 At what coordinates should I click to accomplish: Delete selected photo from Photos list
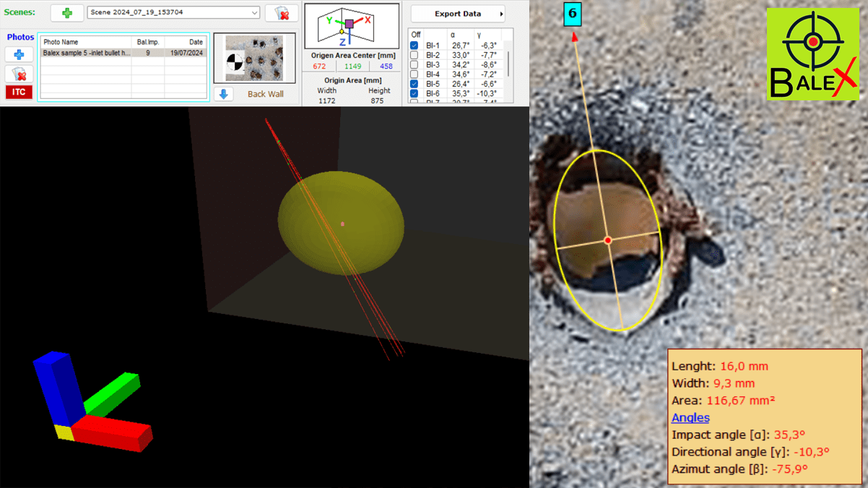pyautogui.click(x=19, y=74)
